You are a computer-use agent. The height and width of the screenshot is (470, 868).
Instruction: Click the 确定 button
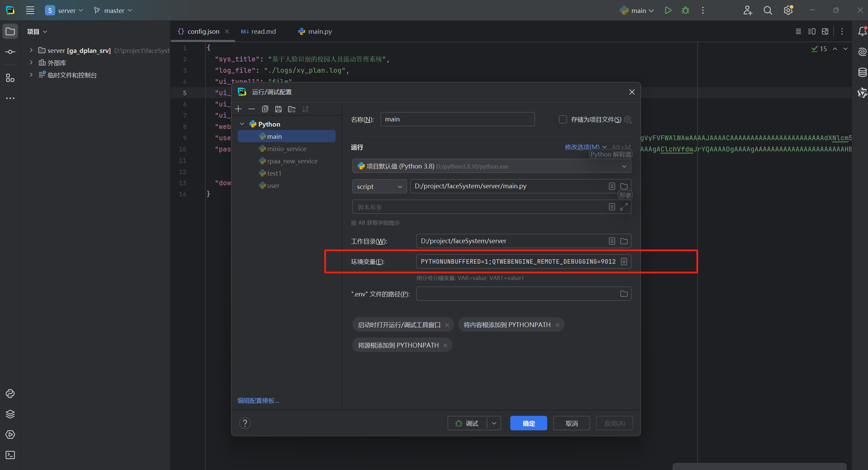click(528, 423)
